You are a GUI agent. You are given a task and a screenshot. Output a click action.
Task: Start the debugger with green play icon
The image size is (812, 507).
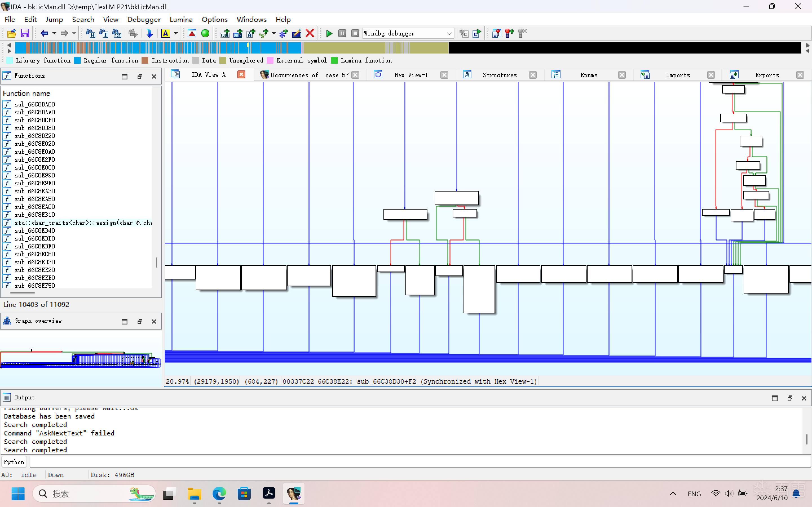pos(329,33)
